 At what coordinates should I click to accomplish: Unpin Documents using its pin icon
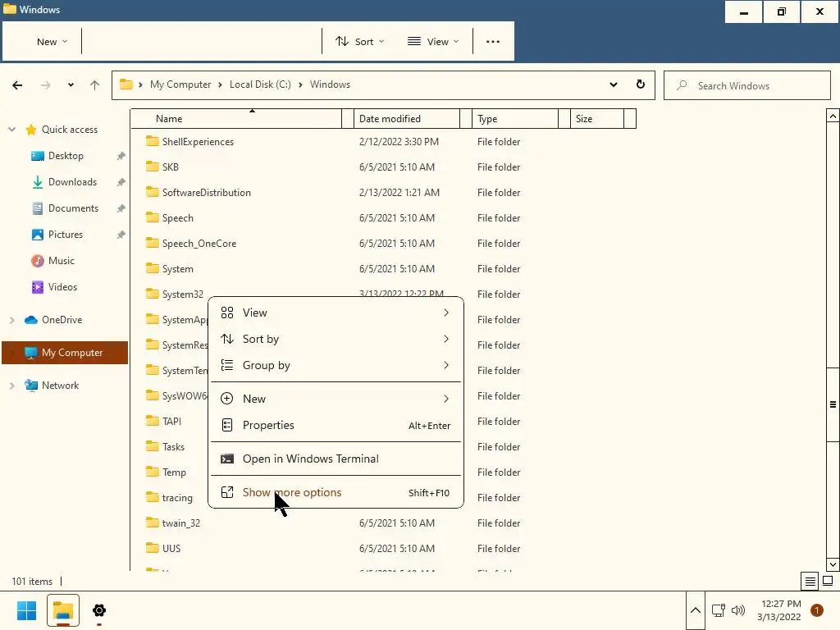click(121, 208)
